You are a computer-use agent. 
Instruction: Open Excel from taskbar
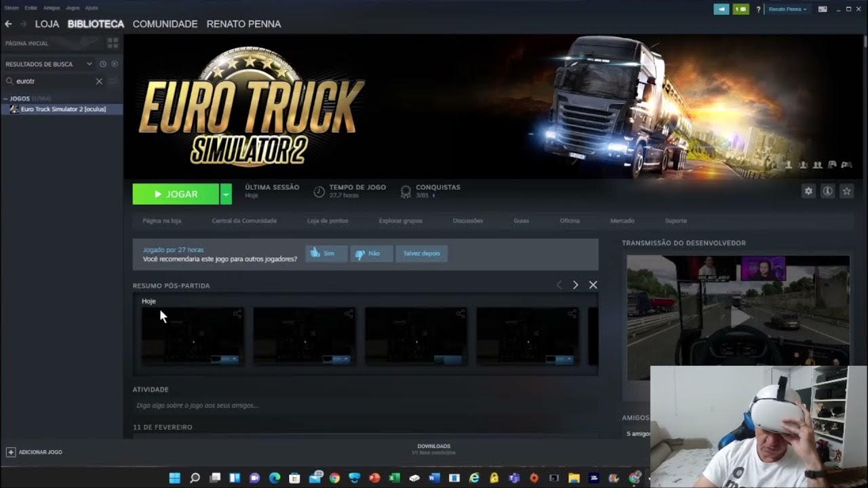pyautogui.click(x=394, y=478)
